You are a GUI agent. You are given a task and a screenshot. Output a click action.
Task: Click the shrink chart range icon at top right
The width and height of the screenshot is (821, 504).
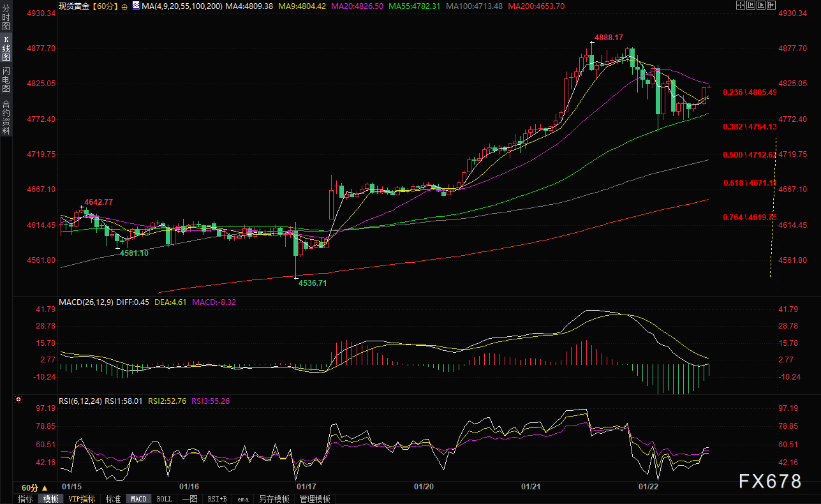pos(751,5)
